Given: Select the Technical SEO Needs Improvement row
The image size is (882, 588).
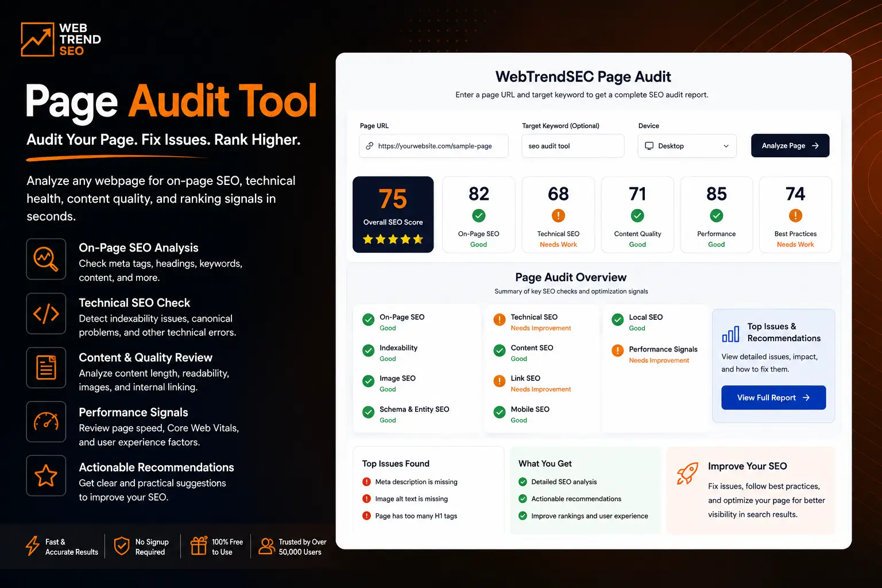Looking at the screenshot, I should [532, 322].
